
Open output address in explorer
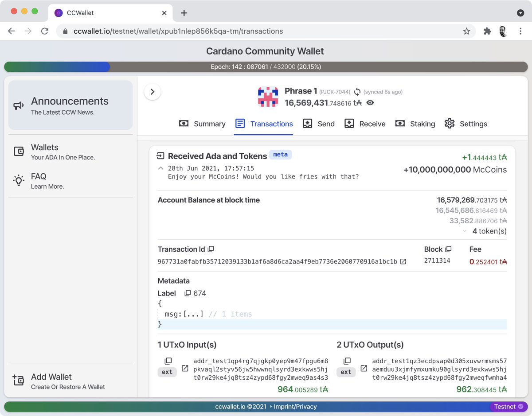(x=364, y=369)
